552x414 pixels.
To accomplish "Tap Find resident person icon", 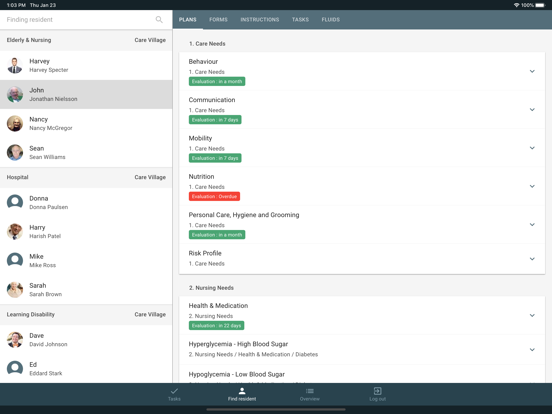I will 242,391.
